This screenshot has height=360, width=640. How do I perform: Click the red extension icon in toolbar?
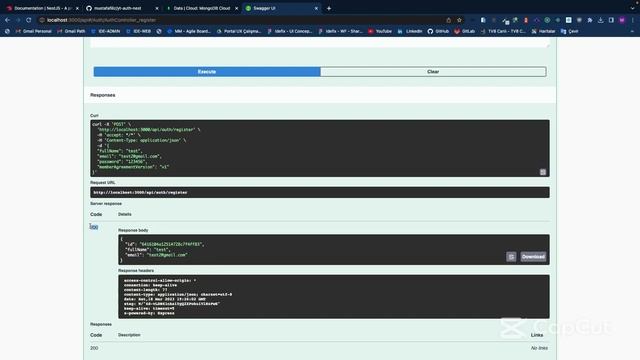pyautogui.click(x=526, y=20)
